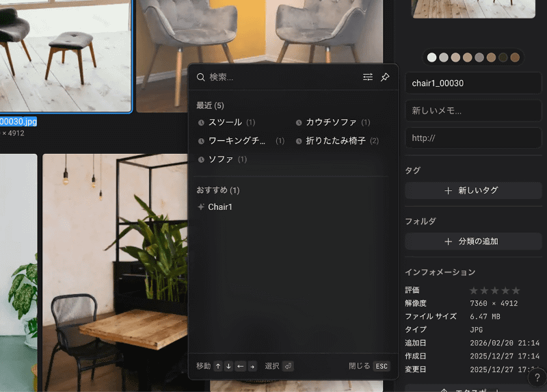The width and height of the screenshot is (547, 392).
Task: Select the recent tag スツール
Action: [226, 122]
